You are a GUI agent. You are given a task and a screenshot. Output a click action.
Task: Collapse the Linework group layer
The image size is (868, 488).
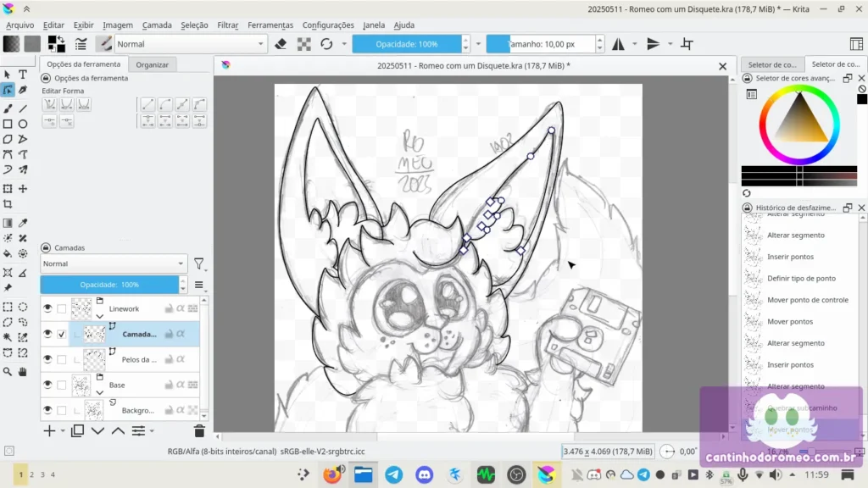click(x=100, y=317)
